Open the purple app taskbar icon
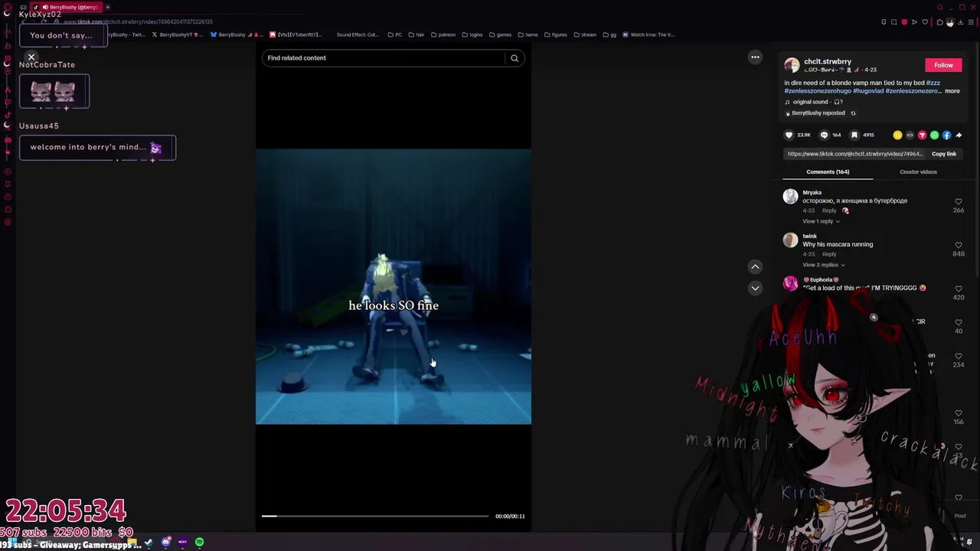This screenshot has width=980, height=551. coord(182,543)
